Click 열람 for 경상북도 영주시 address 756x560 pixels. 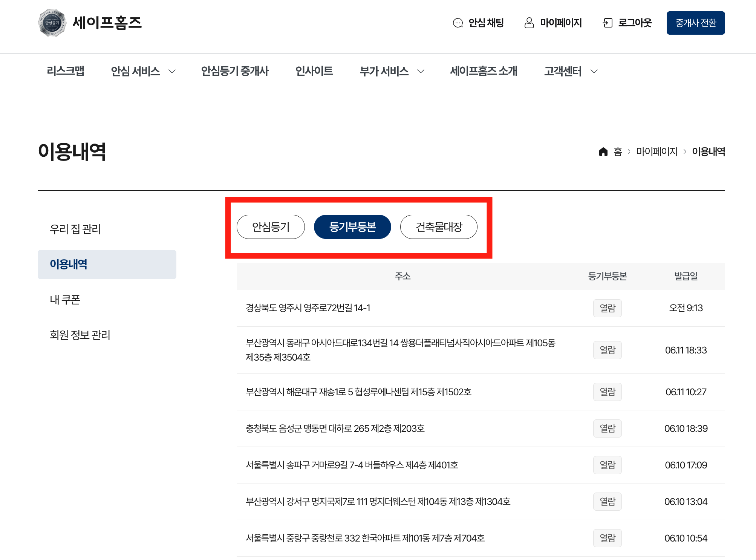pyautogui.click(x=608, y=308)
